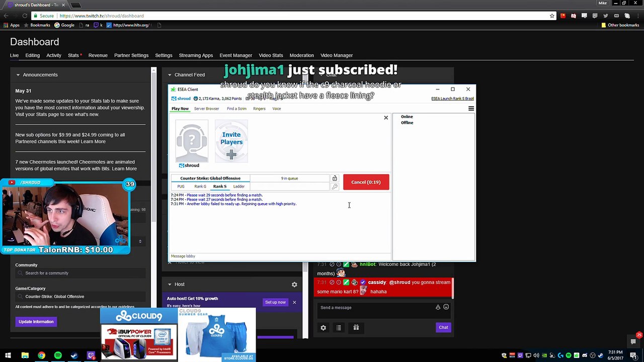Click the Invite Players tile
644x362 pixels.
click(231, 141)
